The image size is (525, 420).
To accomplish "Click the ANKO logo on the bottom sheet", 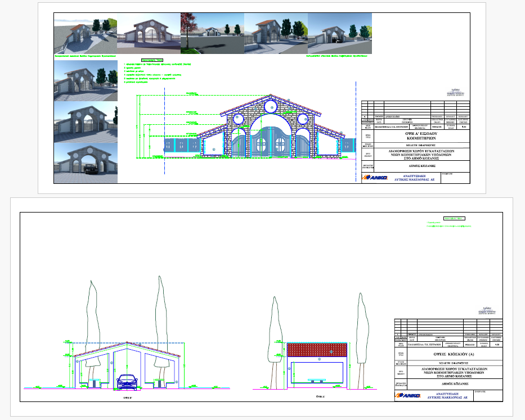I will [x=407, y=396].
